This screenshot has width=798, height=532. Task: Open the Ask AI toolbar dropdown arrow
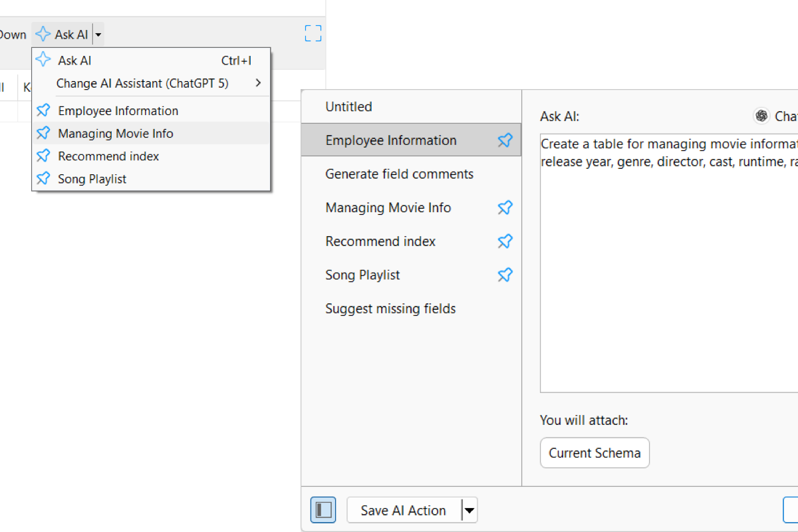point(98,34)
